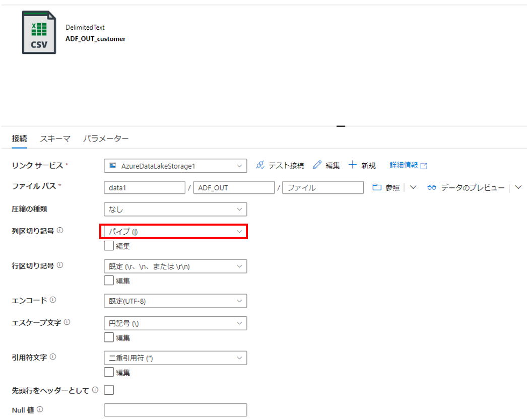Click the glasses icon for データのプレビュー
Viewport: 527px width, 420px height.
pyautogui.click(x=432, y=187)
